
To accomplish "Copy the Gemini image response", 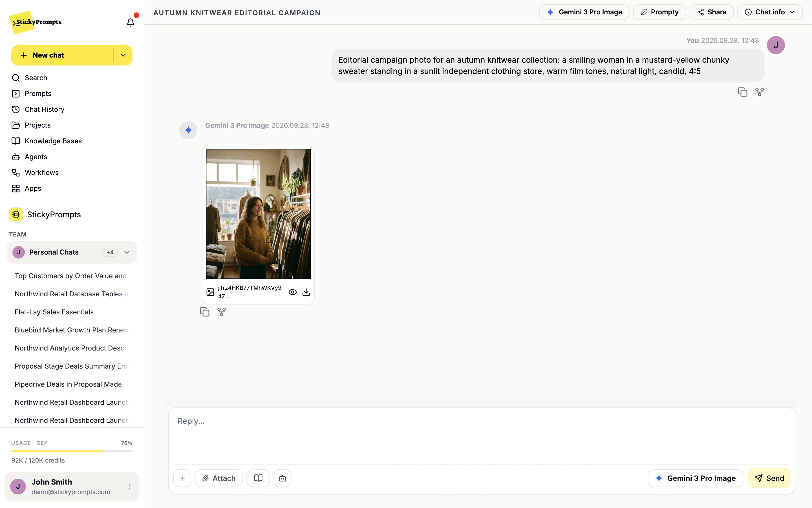I will coord(205,312).
